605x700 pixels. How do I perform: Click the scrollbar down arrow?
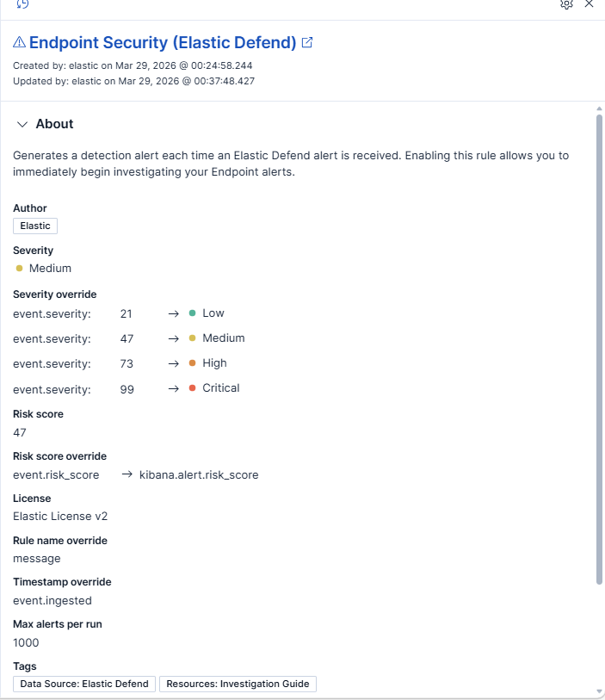click(599, 691)
